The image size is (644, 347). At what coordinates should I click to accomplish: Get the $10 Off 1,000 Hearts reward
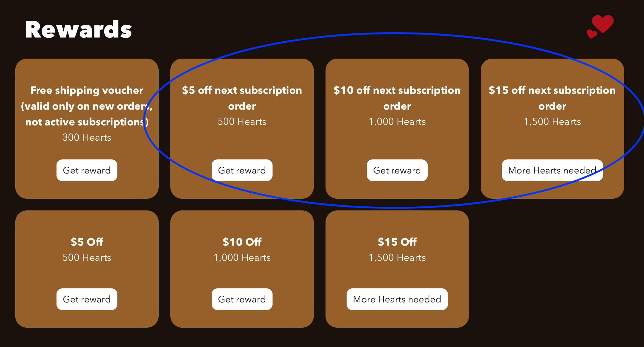[242, 299]
